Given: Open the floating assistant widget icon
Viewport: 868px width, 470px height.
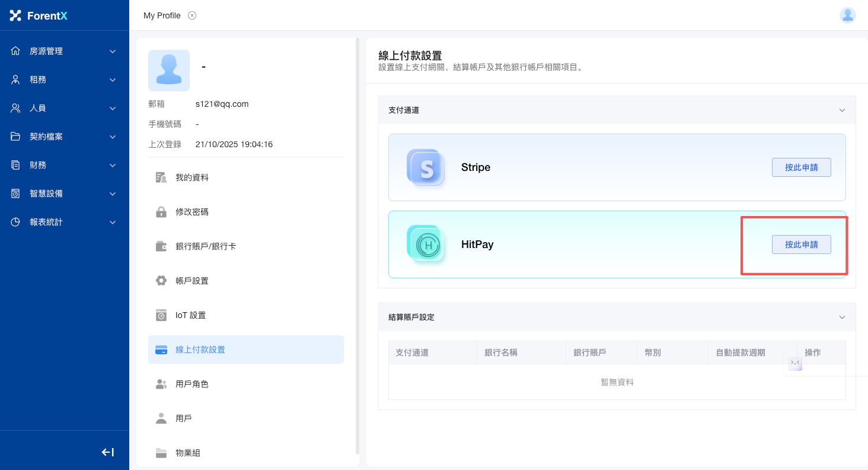Looking at the screenshot, I should click(x=795, y=363).
